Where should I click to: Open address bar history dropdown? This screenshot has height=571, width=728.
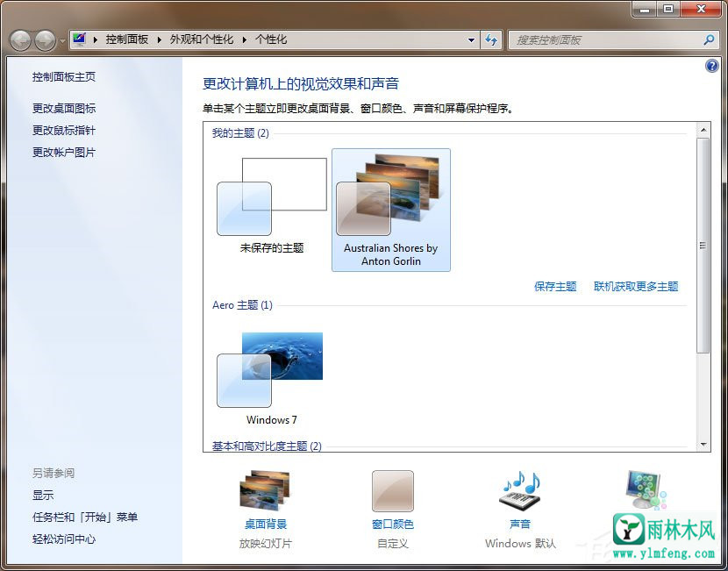tap(471, 40)
